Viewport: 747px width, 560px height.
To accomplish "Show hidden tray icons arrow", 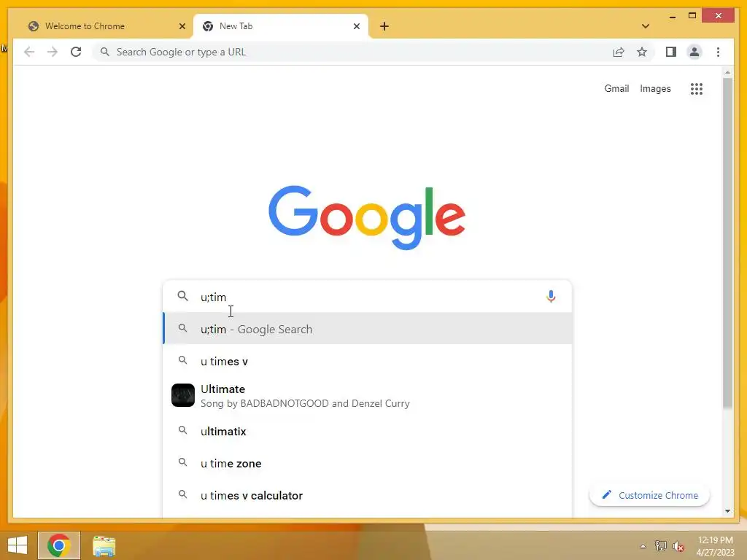I will coord(643,546).
